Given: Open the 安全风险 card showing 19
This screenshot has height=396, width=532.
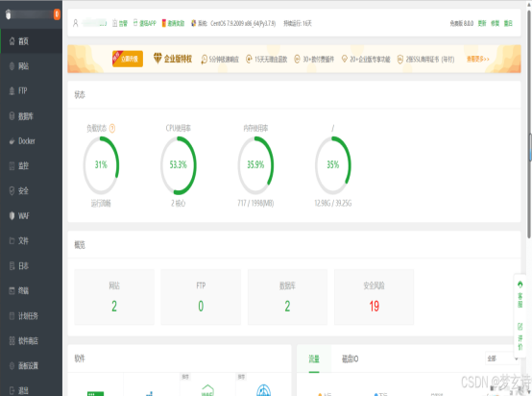Looking at the screenshot, I should pos(374,297).
